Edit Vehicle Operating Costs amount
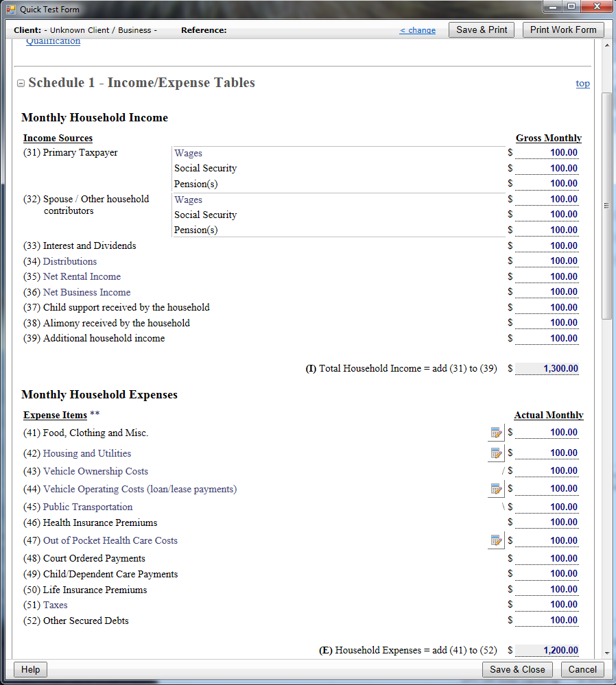 click(547, 489)
